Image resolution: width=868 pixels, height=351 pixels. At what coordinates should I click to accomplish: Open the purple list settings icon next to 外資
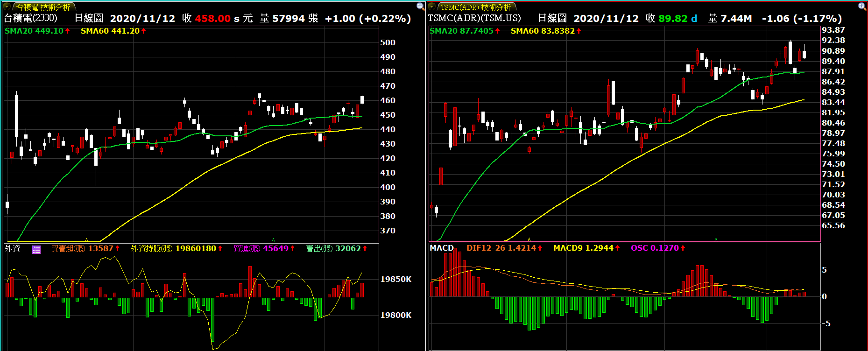(36, 249)
